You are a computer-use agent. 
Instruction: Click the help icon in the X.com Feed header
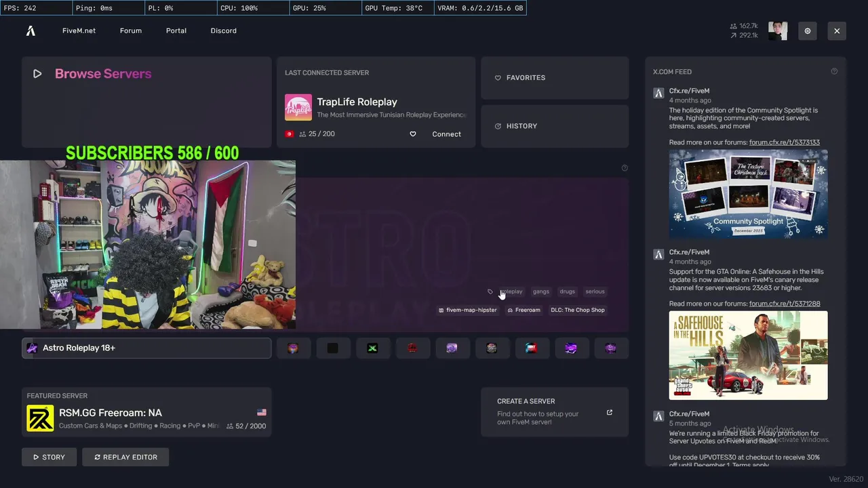[834, 71]
